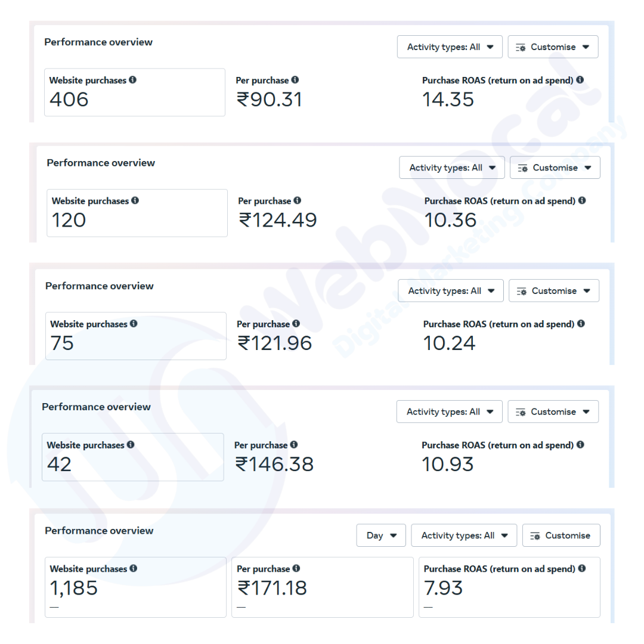Expand Activity types dropdown in the 75 purchases panel
The width and height of the screenshot is (644, 644).
click(x=451, y=291)
